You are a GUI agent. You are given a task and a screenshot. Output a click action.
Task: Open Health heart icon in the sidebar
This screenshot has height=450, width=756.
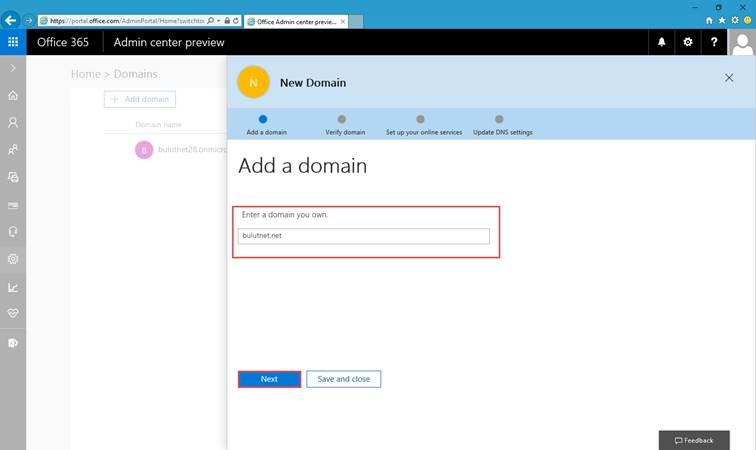[x=13, y=314]
